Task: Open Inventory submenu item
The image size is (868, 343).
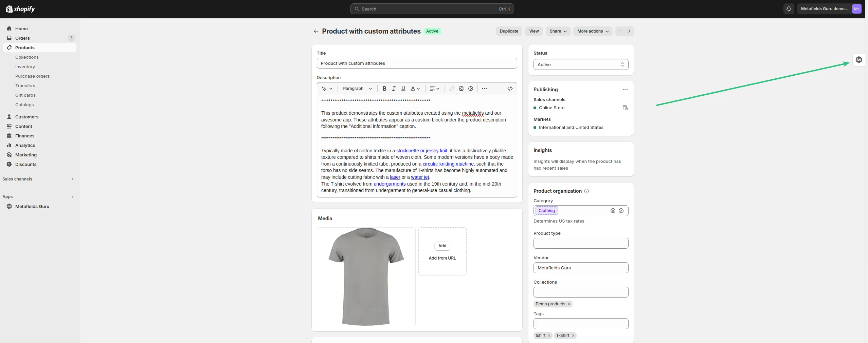Action: [x=25, y=66]
